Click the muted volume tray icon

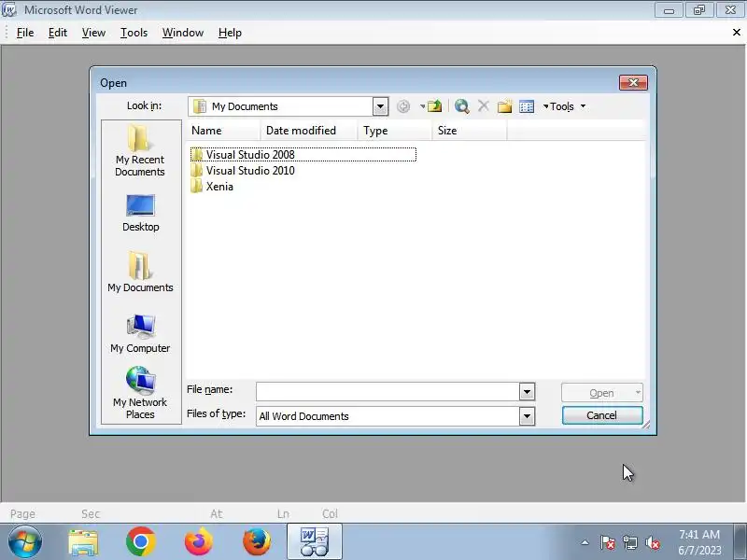[x=653, y=542]
